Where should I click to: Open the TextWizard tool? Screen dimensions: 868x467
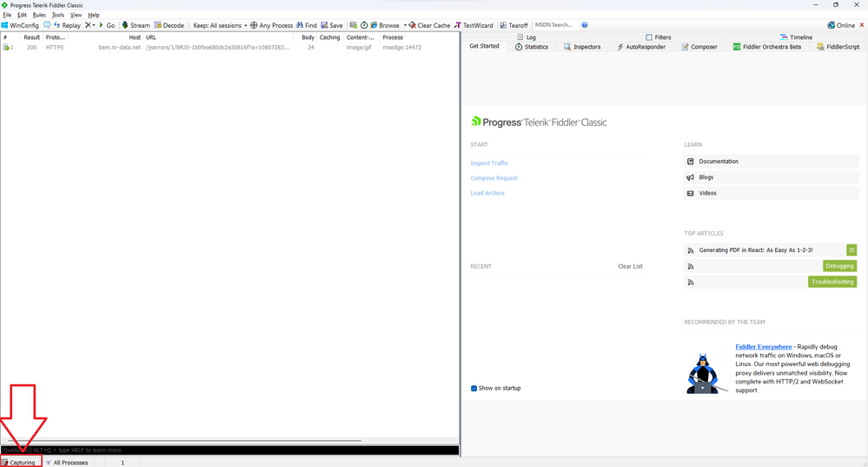(x=474, y=25)
